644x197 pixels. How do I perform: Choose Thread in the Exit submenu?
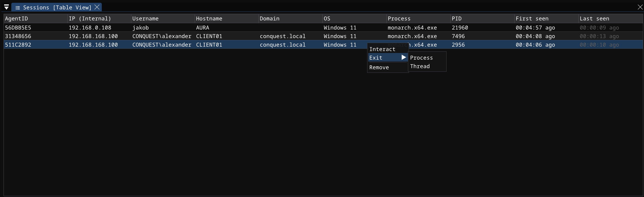420,66
